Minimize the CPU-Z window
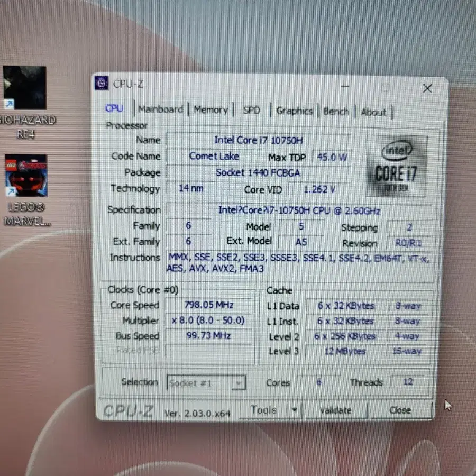This screenshot has height=476, width=476. tap(344, 86)
